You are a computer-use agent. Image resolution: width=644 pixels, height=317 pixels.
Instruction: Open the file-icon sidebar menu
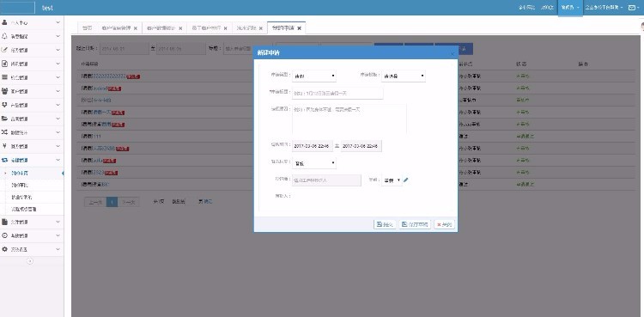(x=32, y=222)
